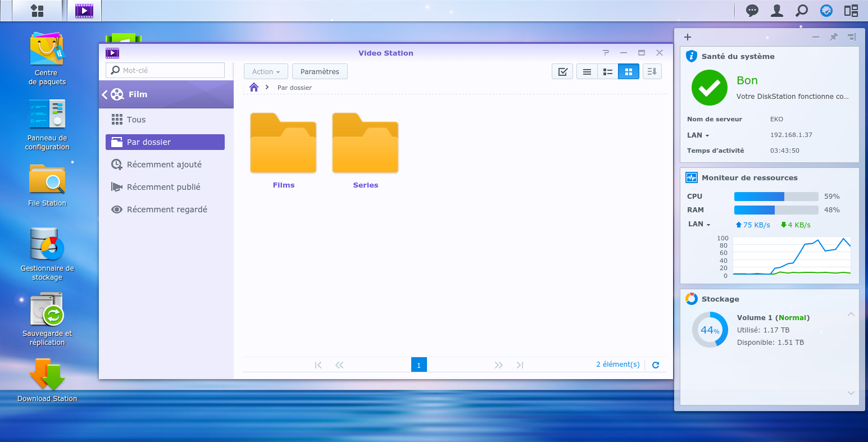Open the Main Menu grid icon
Screen dimensions: 868x442
tap(37, 11)
